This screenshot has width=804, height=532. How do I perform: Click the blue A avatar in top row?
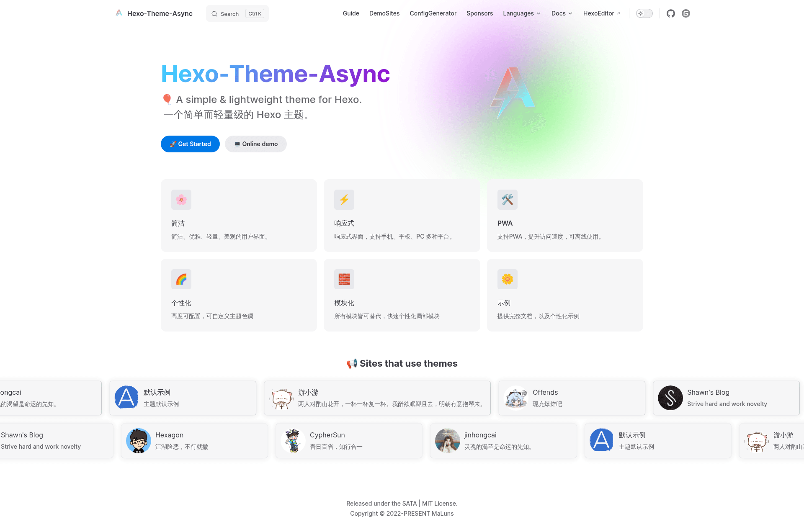click(126, 398)
